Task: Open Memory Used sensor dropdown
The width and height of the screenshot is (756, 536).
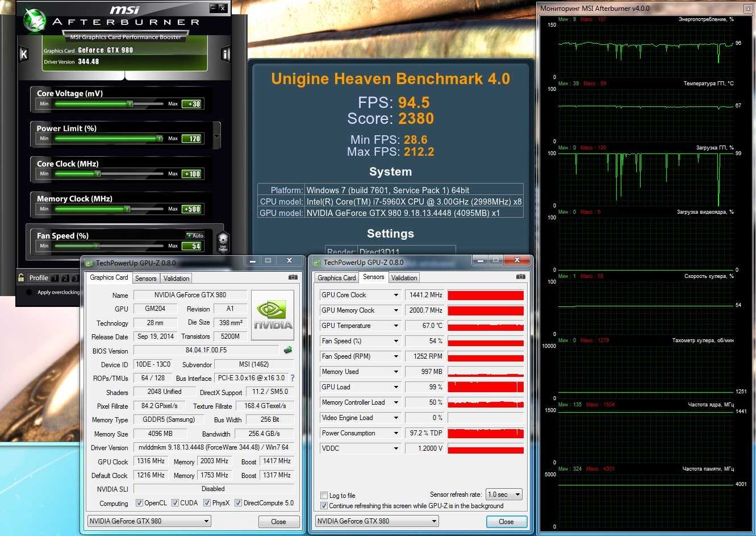Action: [x=396, y=372]
